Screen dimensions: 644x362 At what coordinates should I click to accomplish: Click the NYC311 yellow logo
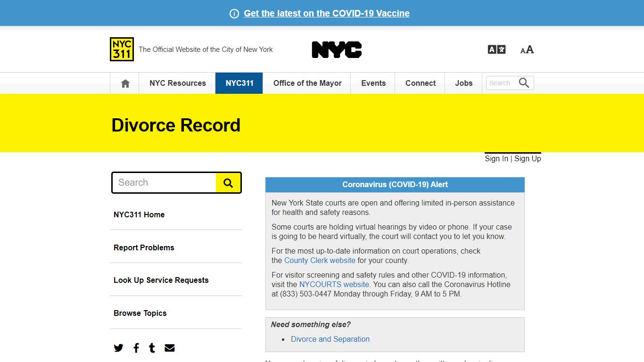coord(122,49)
